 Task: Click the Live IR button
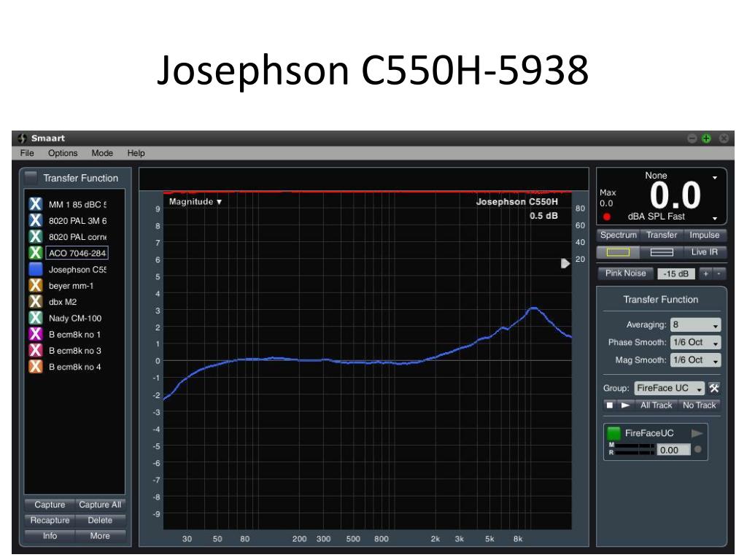pyautogui.click(x=705, y=252)
